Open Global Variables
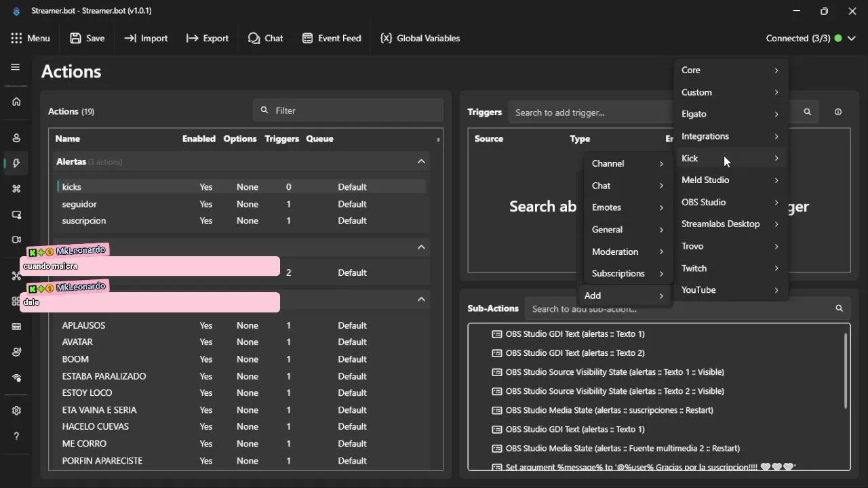The image size is (868, 488). 420,39
